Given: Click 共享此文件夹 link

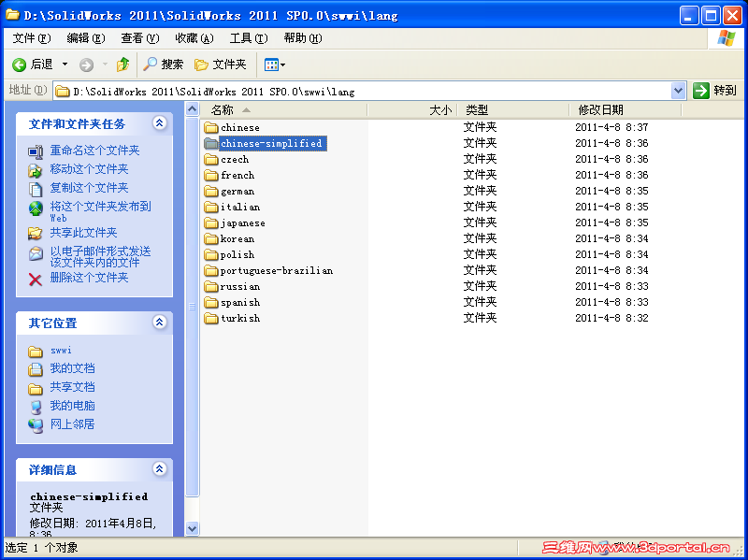Looking at the screenshot, I should (83, 232).
